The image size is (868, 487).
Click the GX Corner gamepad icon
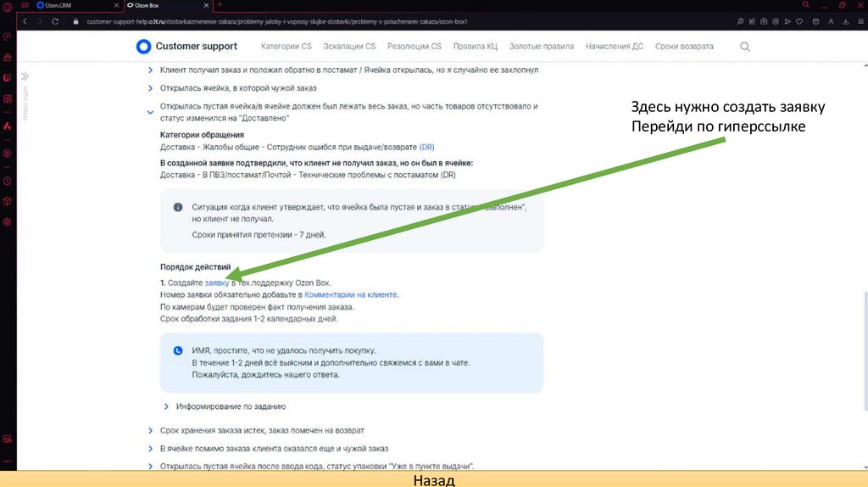tap(25, 5)
